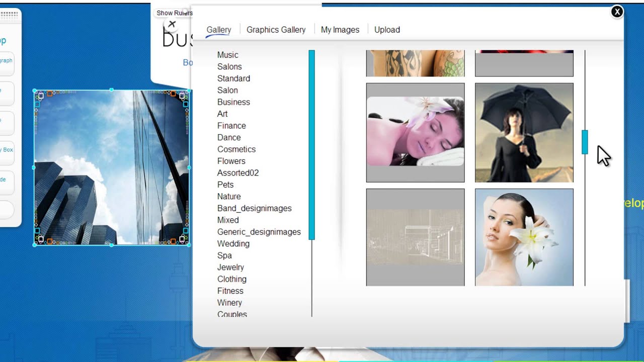
Task: Select the architectural sketch thumbnail
Action: [x=415, y=237]
